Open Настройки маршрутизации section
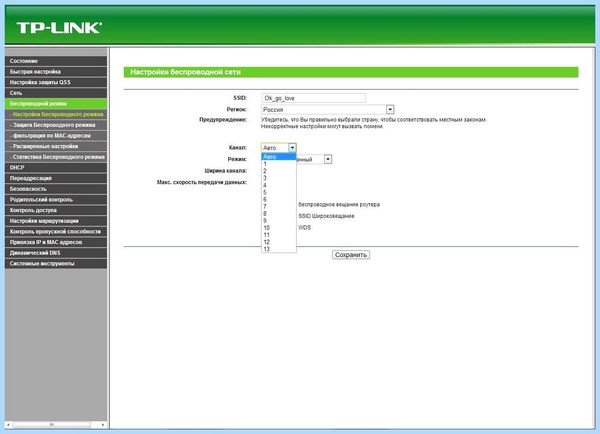 56,221
